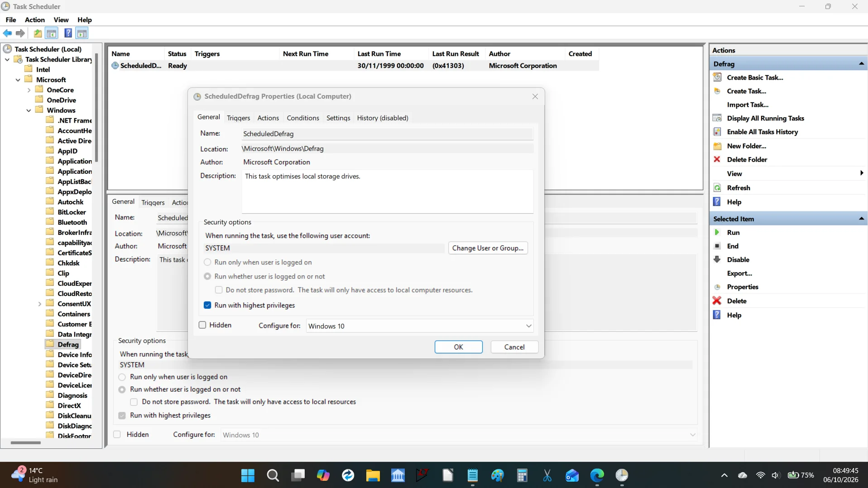Click the Cancel button
The height and width of the screenshot is (488, 868).
tap(514, 347)
